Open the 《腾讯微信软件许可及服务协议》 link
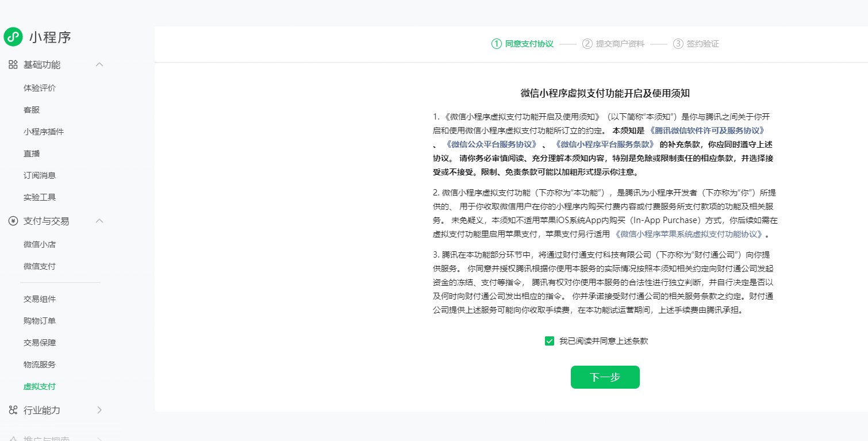Viewport: 868px width, 441px height. (706, 131)
